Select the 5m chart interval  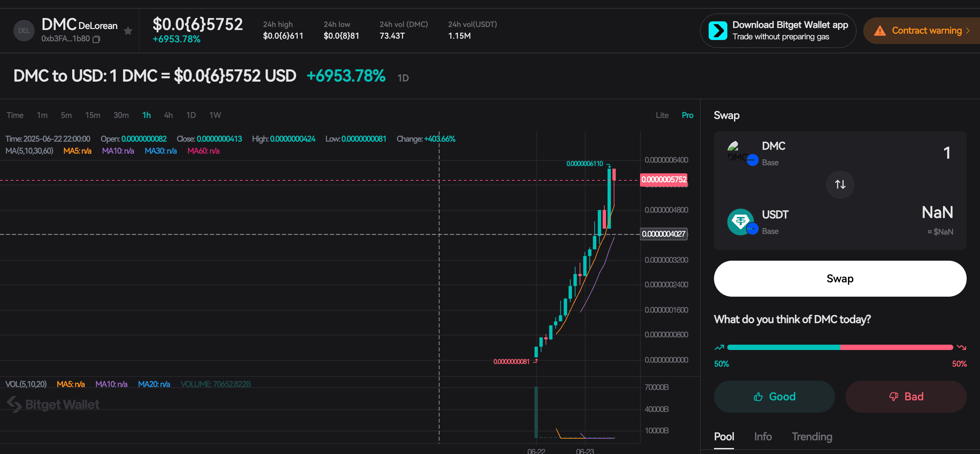point(66,115)
